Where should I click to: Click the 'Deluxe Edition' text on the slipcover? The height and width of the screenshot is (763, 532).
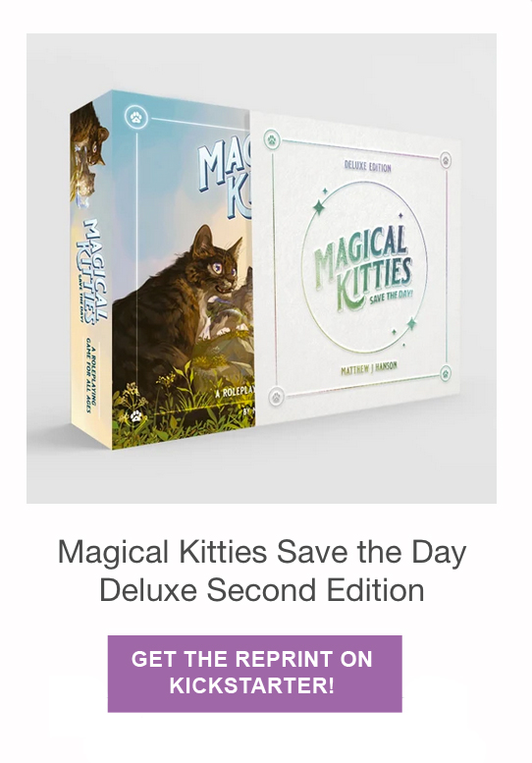click(368, 166)
